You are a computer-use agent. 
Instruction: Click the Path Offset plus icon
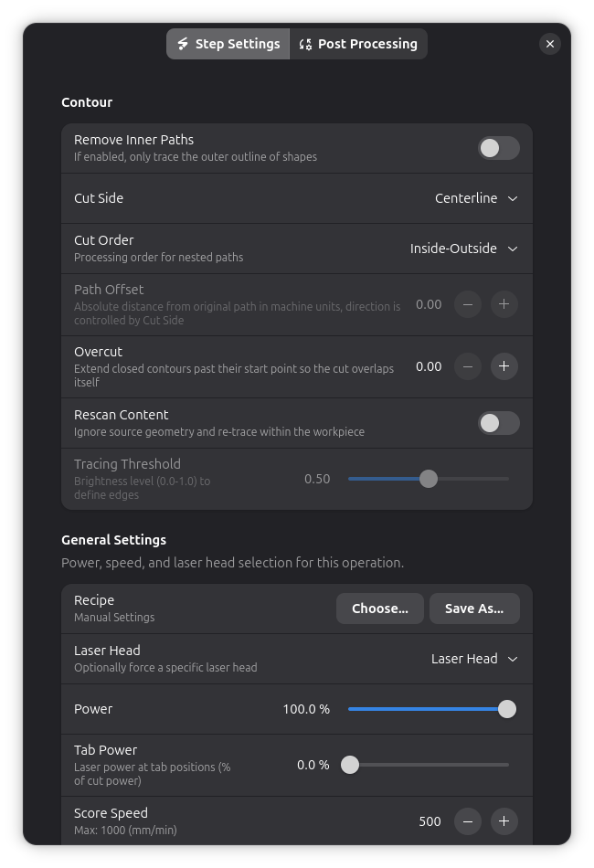coord(504,304)
